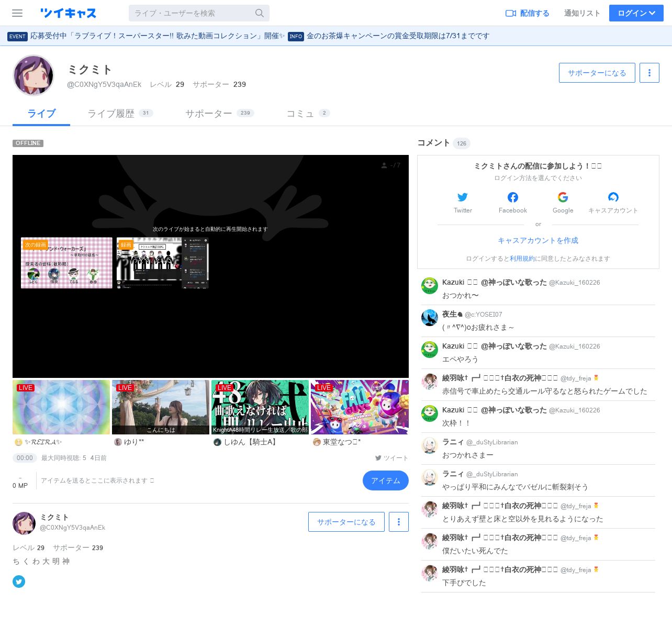Open the ゆり live thumbnail
Viewport: 672px width, 626px height.
tap(161, 407)
